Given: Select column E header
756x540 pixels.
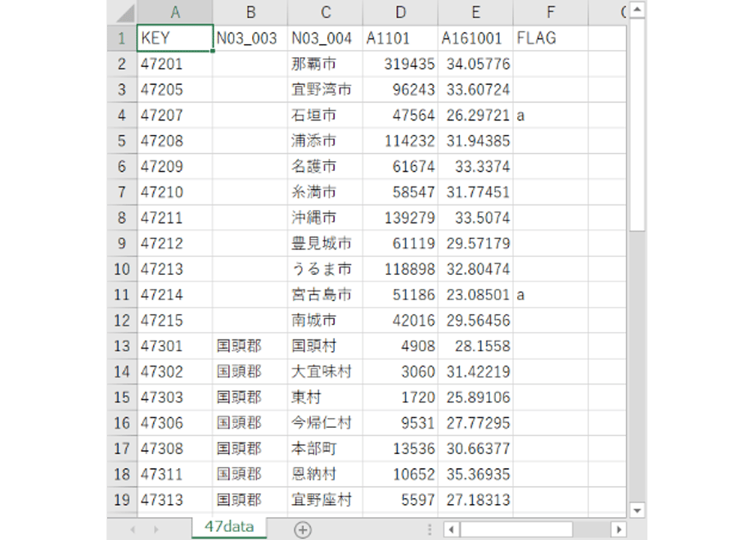Looking at the screenshot, I should 476,12.
